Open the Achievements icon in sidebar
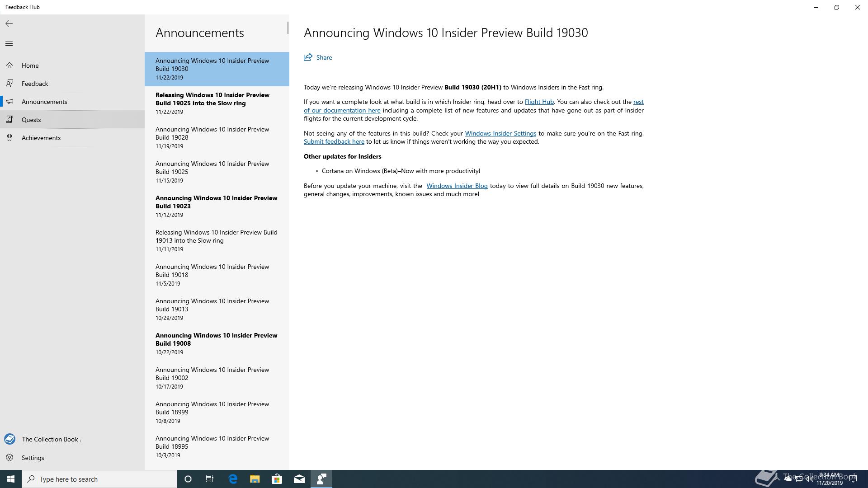The width and height of the screenshot is (868, 488). [x=9, y=138]
